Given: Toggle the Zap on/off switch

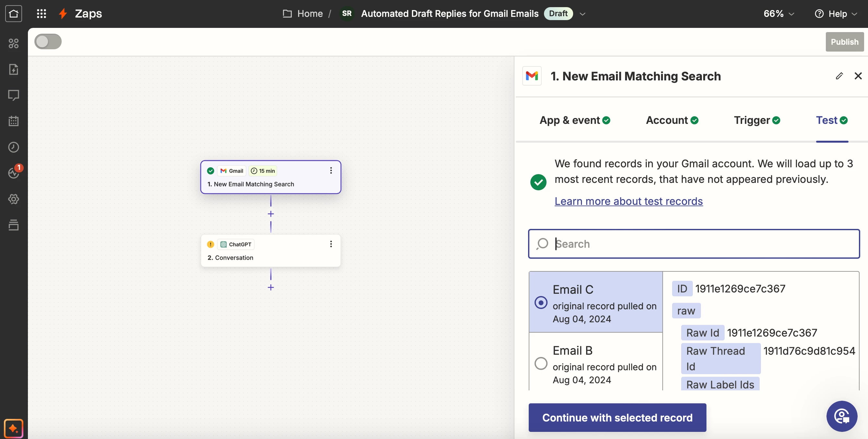Looking at the screenshot, I should [48, 42].
